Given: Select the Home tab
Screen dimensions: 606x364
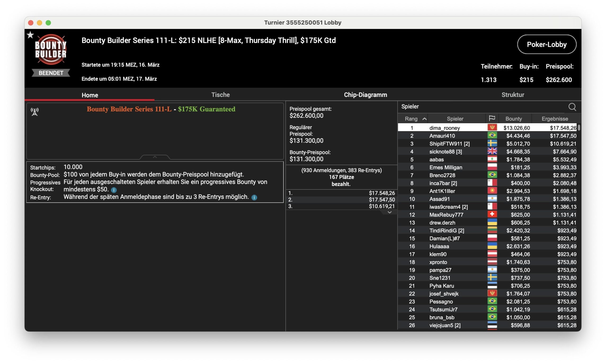Looking at the screenshot, I should pos(90,94).
